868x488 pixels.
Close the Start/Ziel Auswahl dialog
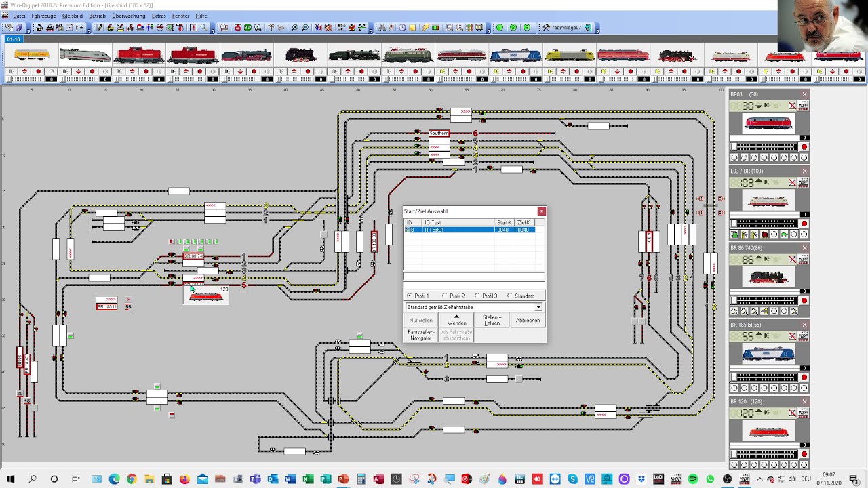[x=541, y=211]
